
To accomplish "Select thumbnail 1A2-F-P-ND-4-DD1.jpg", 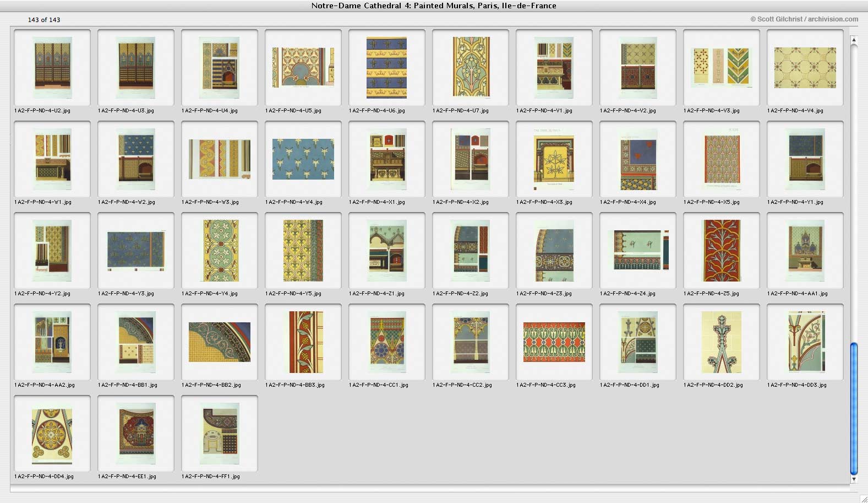I will 638,342.
